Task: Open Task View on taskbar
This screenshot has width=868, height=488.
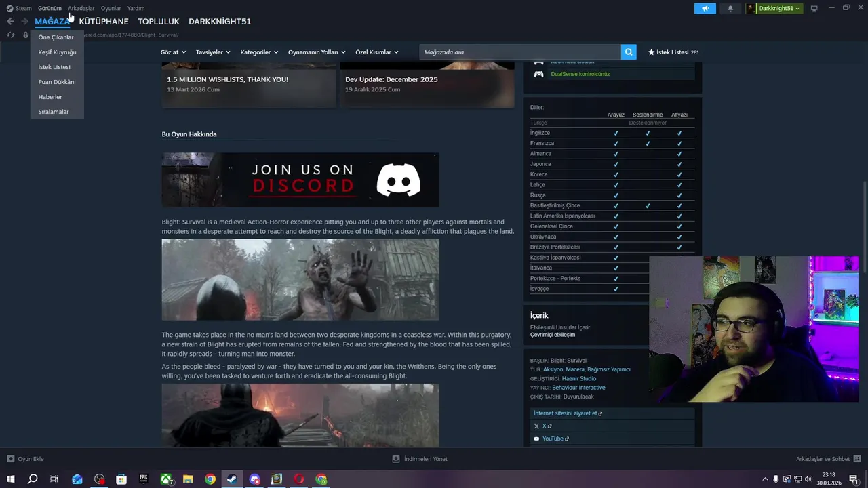Action: tap(54, 479)
